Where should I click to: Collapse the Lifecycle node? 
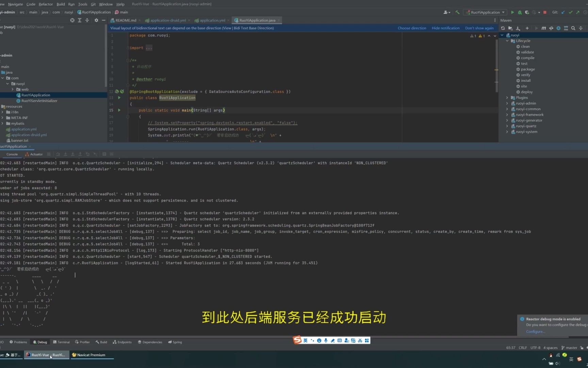click(507, 41)
